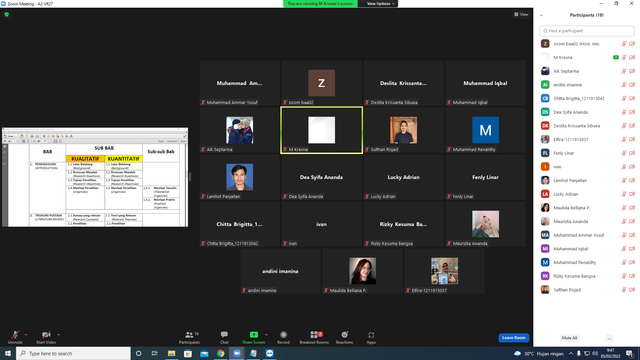
Task: Show hidden system tray icons
Action: pos(571,353)
